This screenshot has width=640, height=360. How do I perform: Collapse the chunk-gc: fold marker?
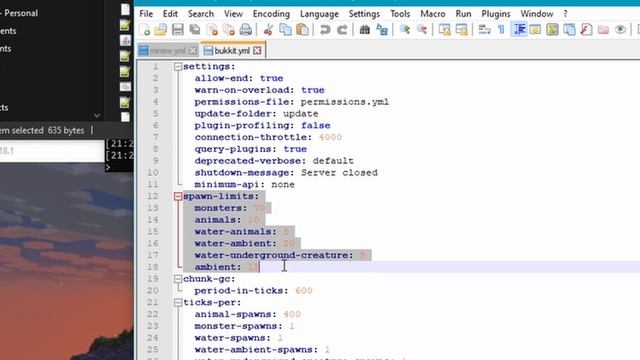tap(178, 279)
